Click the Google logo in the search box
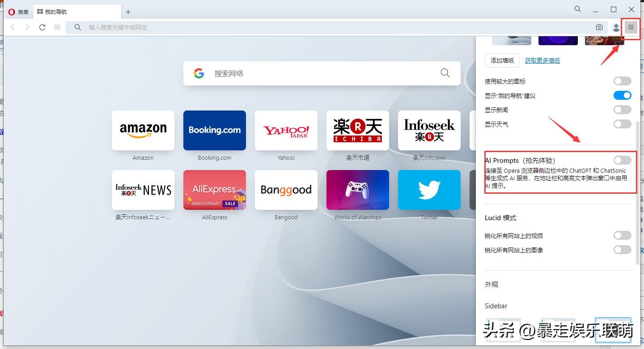The image size is (644, 349). [x=199, y=73]
